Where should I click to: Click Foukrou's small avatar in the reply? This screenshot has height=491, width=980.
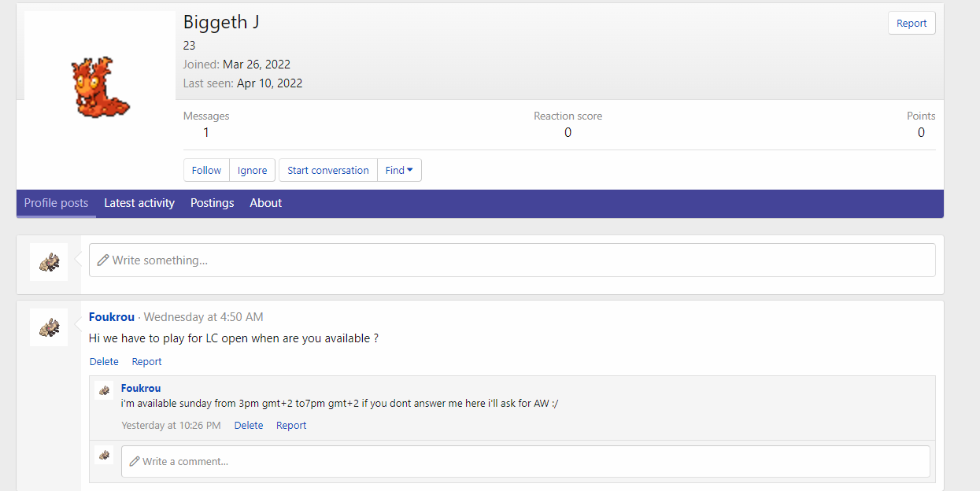104,390
